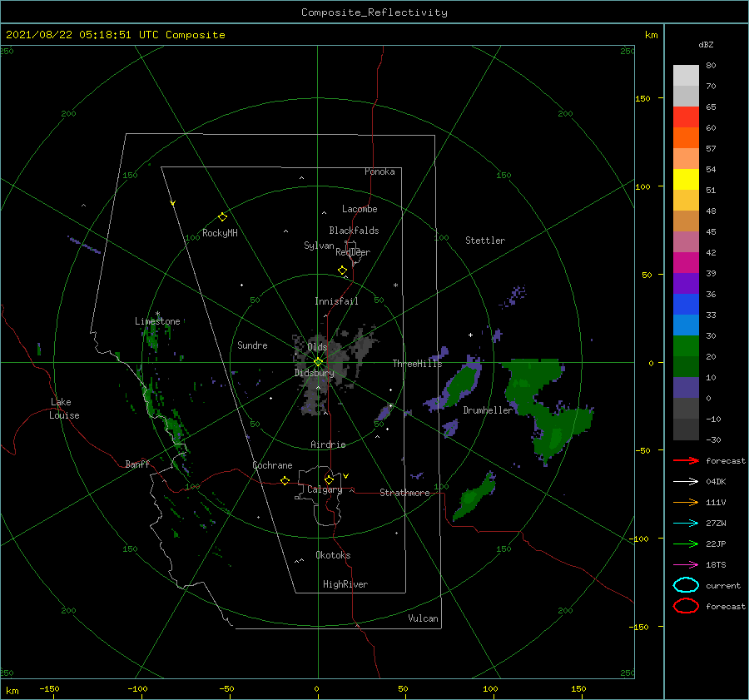The width and height of the screenshot is (749, 700).
Task: Click the white plus marker north of Drumheller
Action: coord(470,335)
